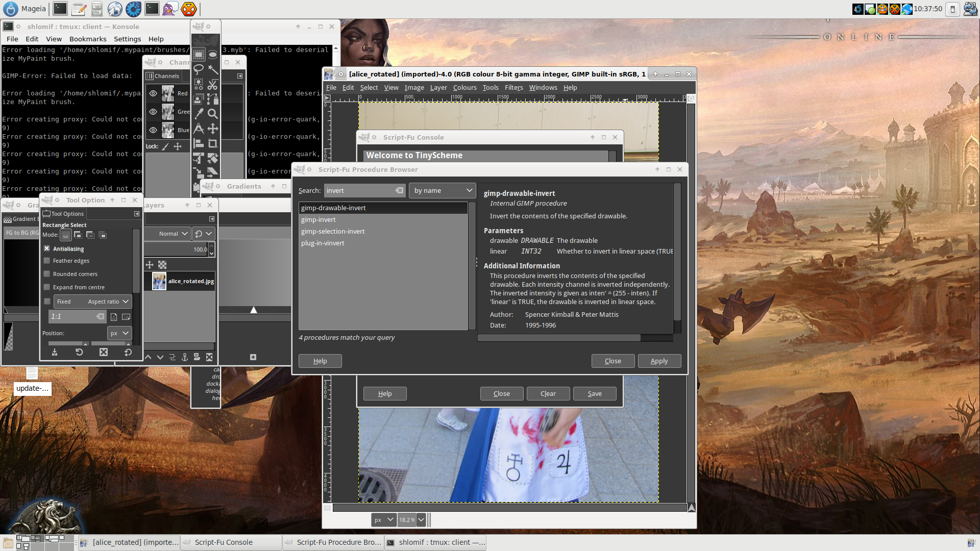
Task: Click the Replace selection mode icon
Action: (65, 235)
